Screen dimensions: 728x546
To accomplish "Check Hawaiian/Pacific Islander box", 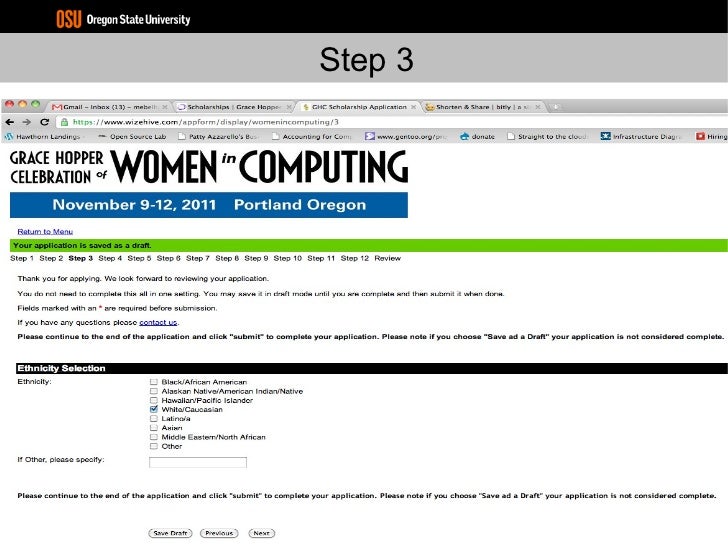I will [154, 400].
